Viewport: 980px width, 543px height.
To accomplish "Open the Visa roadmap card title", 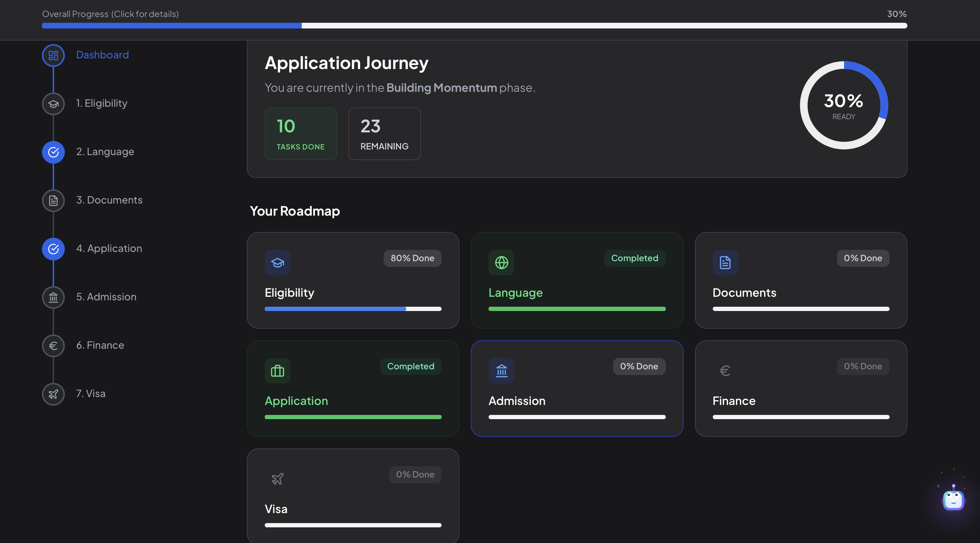I will point(276,509).
